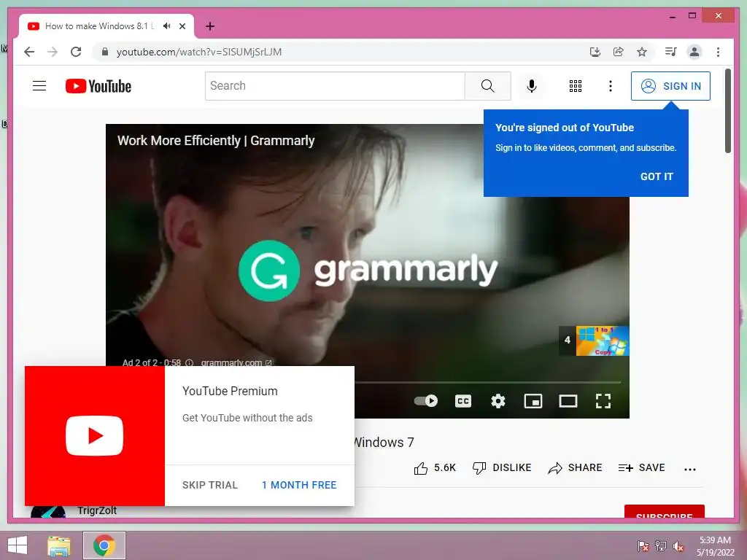Click the DISLIKE button
The image size is (747, 560).
[x=502, y=468]
